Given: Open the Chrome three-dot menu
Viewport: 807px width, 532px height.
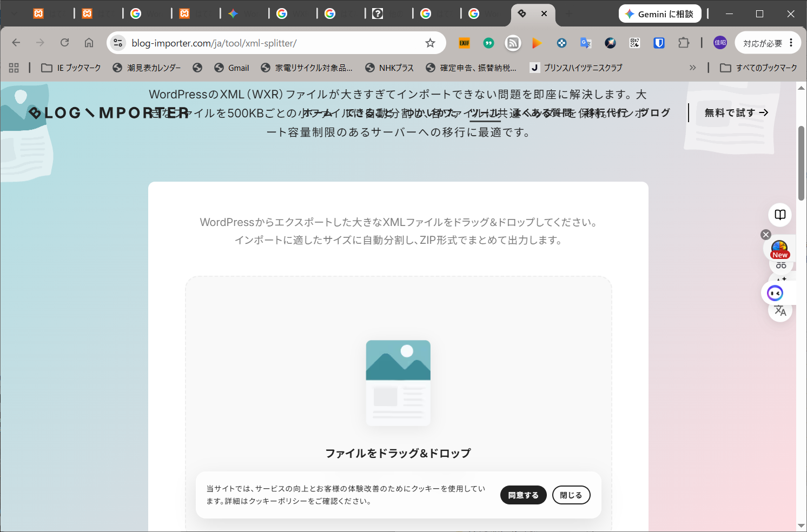Looking at the screenshot, I should tap(791, 43).
